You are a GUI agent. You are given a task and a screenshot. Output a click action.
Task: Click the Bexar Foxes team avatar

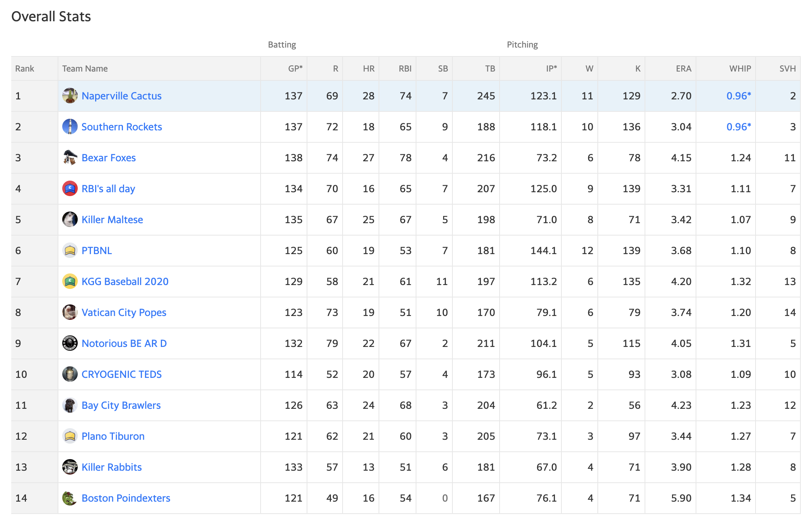[x=70, y=157]
